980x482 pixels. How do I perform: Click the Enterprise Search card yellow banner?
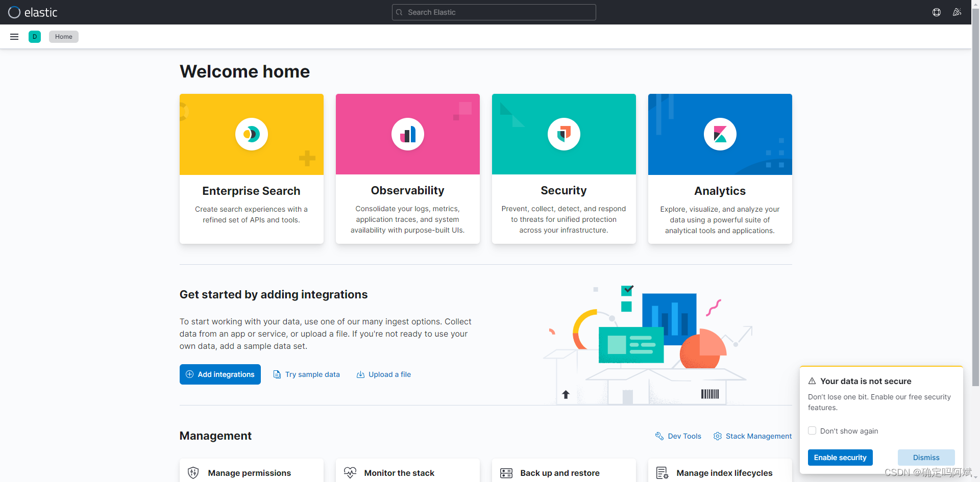[x=252, y=134]
